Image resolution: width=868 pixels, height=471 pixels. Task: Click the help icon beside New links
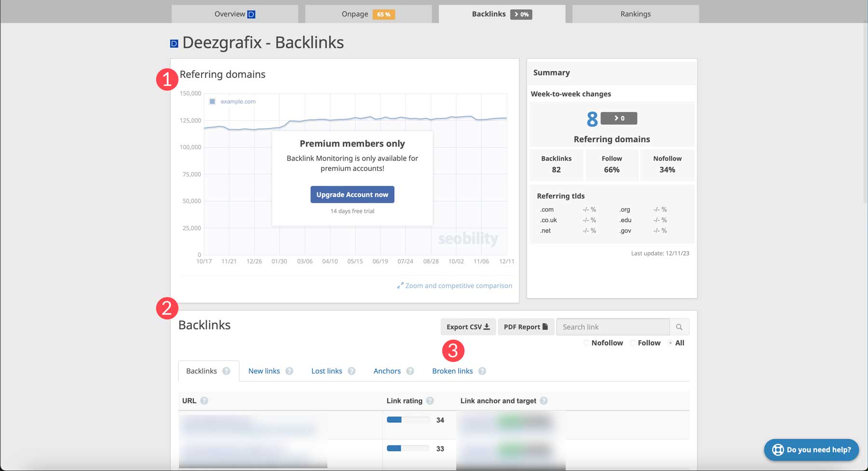click(289, 371)
